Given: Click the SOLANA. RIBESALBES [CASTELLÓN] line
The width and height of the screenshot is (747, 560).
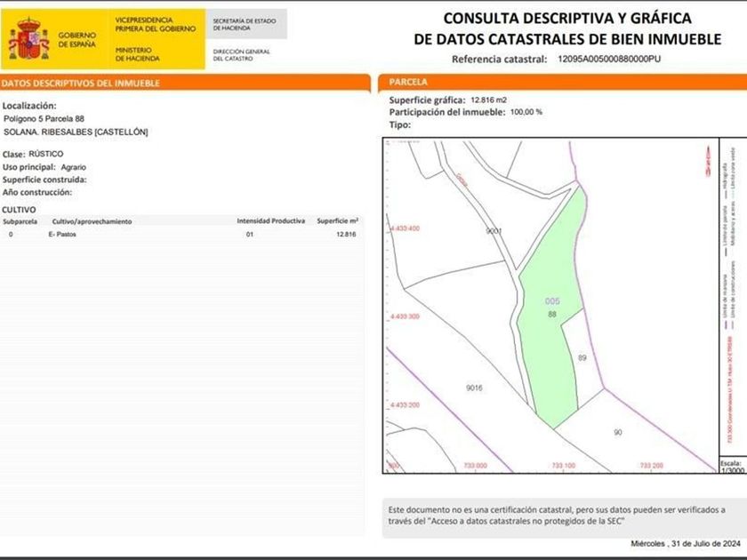Looking at the screenshot, I should [x=76, y=132].
